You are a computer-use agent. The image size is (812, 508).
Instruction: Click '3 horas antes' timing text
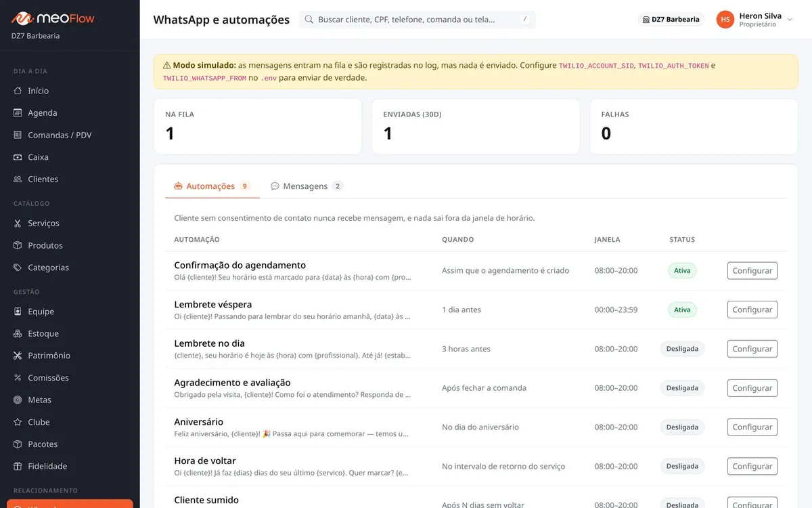click(466, 349)
